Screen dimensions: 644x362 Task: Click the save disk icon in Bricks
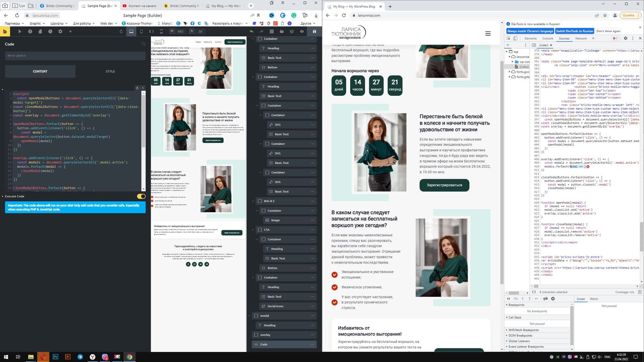coord(314,32)
